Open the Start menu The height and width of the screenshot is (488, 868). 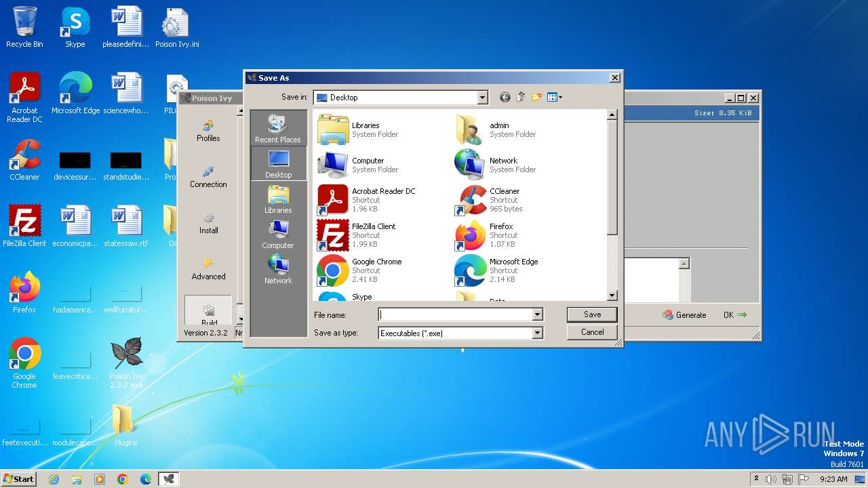pos(19,479)
